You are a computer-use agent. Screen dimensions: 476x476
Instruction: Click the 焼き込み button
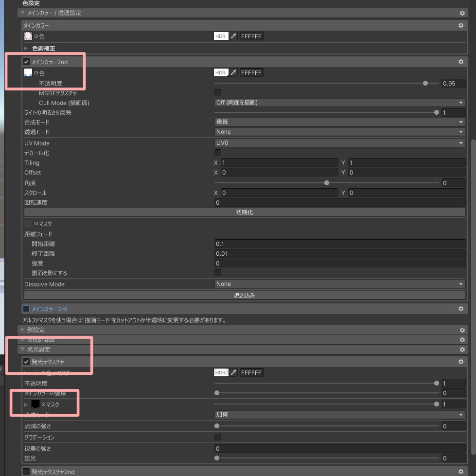[x=245, y=295]
